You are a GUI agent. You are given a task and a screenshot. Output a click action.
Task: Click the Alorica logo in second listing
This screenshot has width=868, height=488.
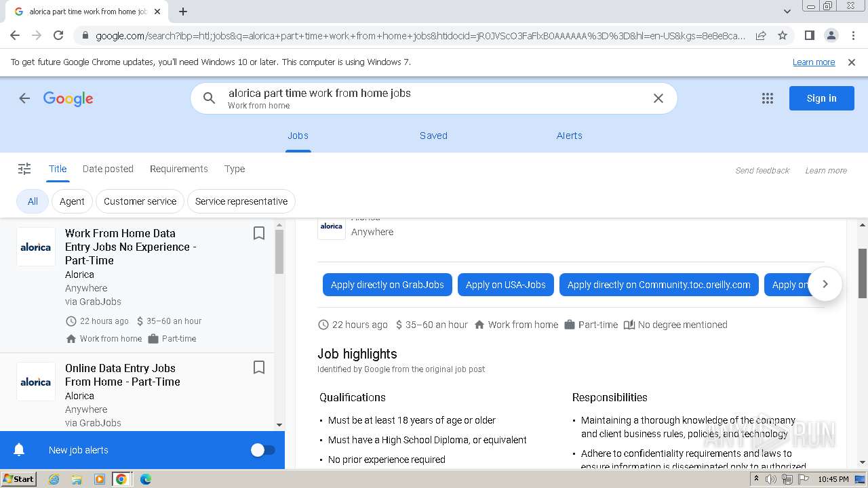pos(36,382)
